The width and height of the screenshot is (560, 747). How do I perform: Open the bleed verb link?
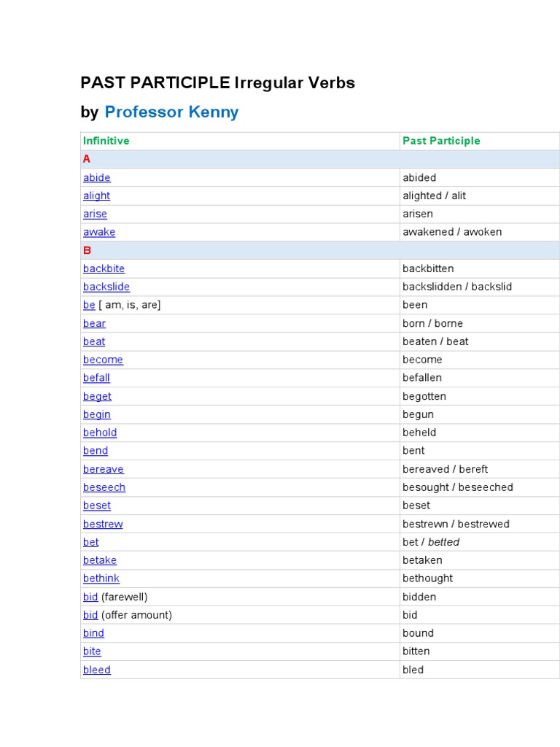97,670
